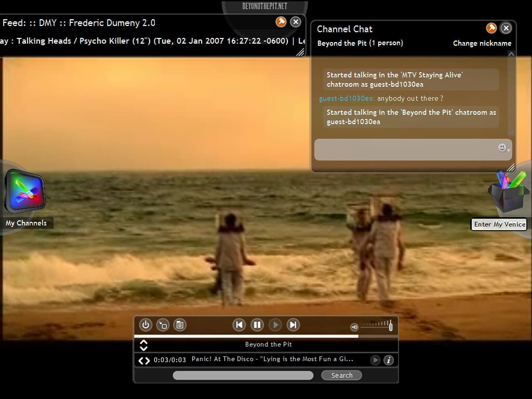The height and width of the screenshot is (399, 532).
Task: Mute the volume speaker icon
Action: coord(354,327)
